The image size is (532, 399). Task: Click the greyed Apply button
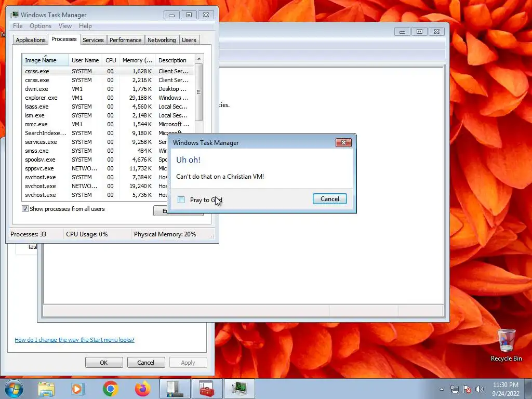coord(188,362)
